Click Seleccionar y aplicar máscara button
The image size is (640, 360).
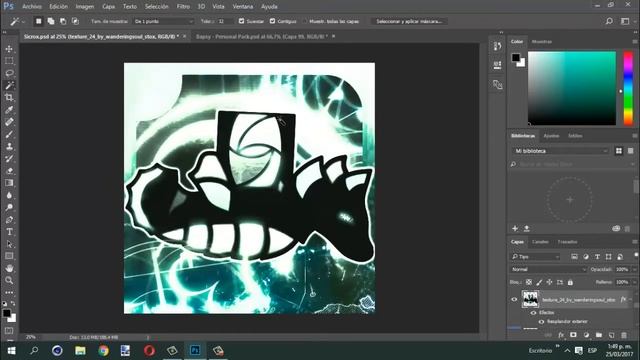pos(409,21)
